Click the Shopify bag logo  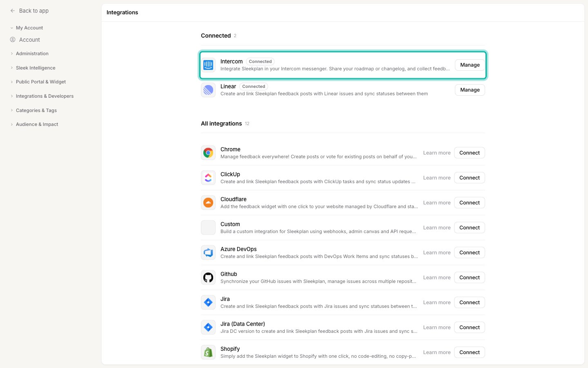[x=208, y=352]
